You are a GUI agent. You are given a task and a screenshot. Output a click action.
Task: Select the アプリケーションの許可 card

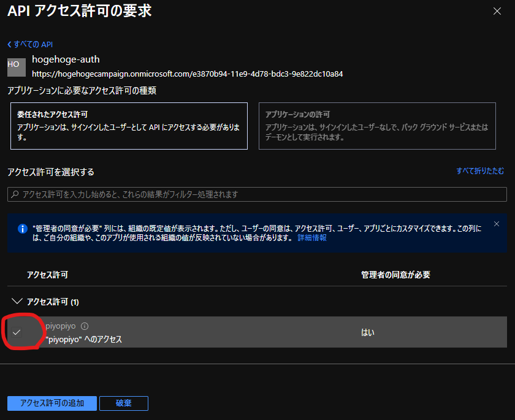pyautogui.click(x=377, y=126)
